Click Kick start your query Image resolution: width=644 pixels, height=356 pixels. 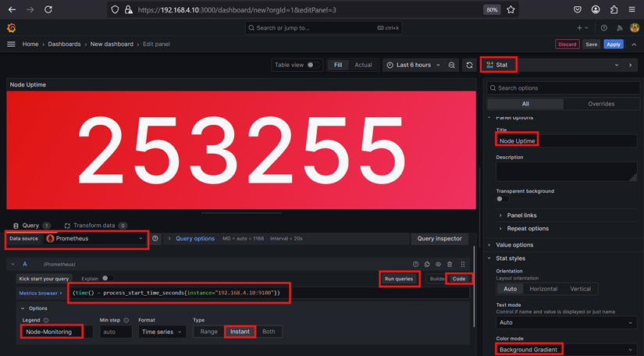(44, 279)
